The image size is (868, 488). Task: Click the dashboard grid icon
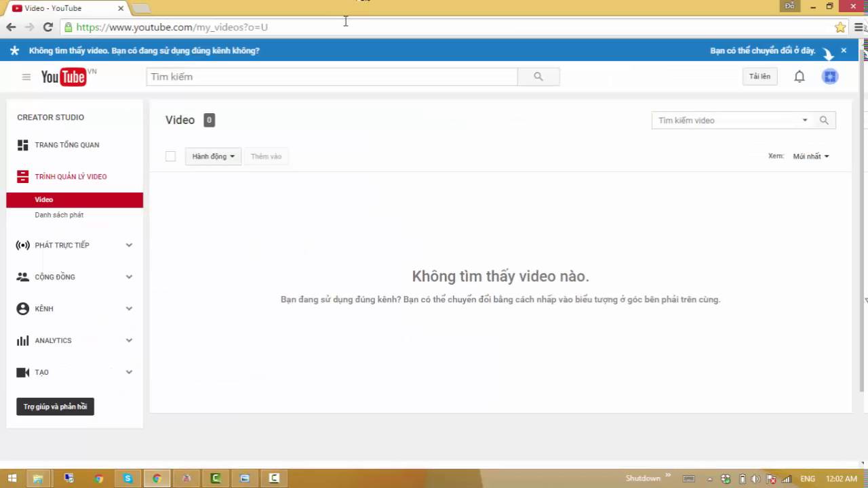[22, 145]
